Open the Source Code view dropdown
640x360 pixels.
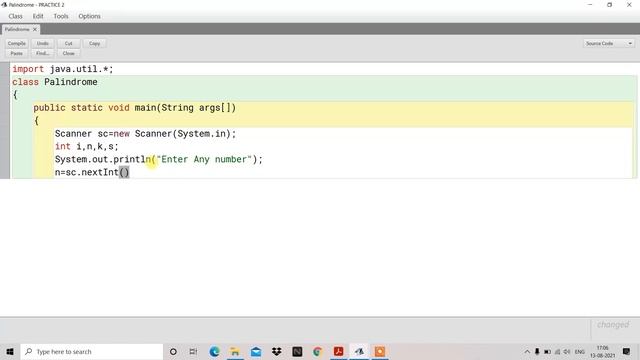click(609, 43)
